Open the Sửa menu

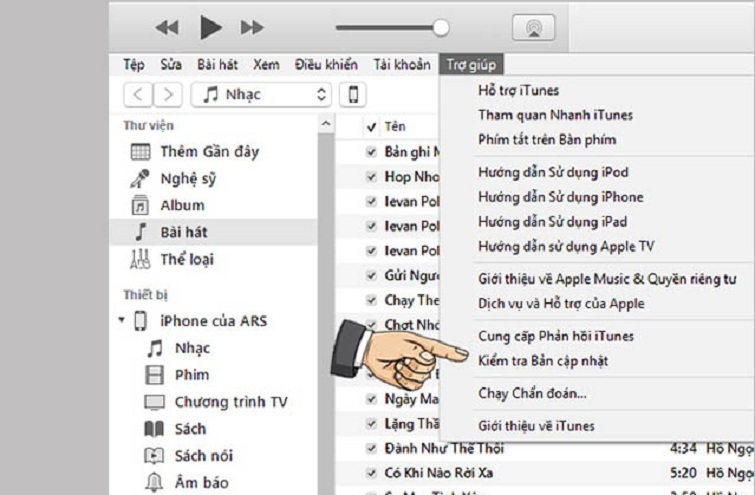pos(171,65)
